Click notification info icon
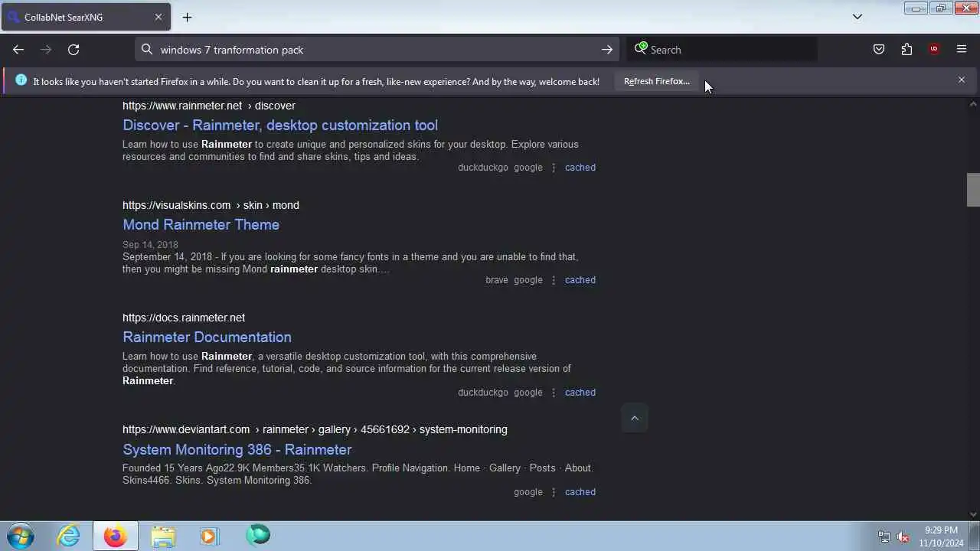Image resolution: width=980 pixels, height=551 pixels. [x=21, y=80]
